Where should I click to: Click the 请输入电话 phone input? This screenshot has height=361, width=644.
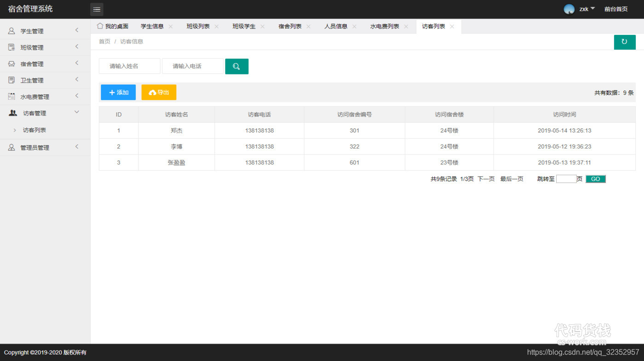[x=193, y=66]
